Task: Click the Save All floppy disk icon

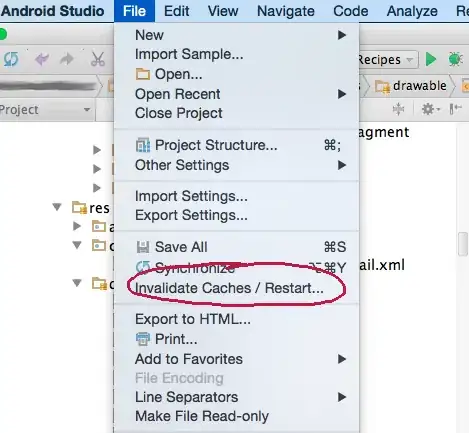Action: click(x=143, y=247)
